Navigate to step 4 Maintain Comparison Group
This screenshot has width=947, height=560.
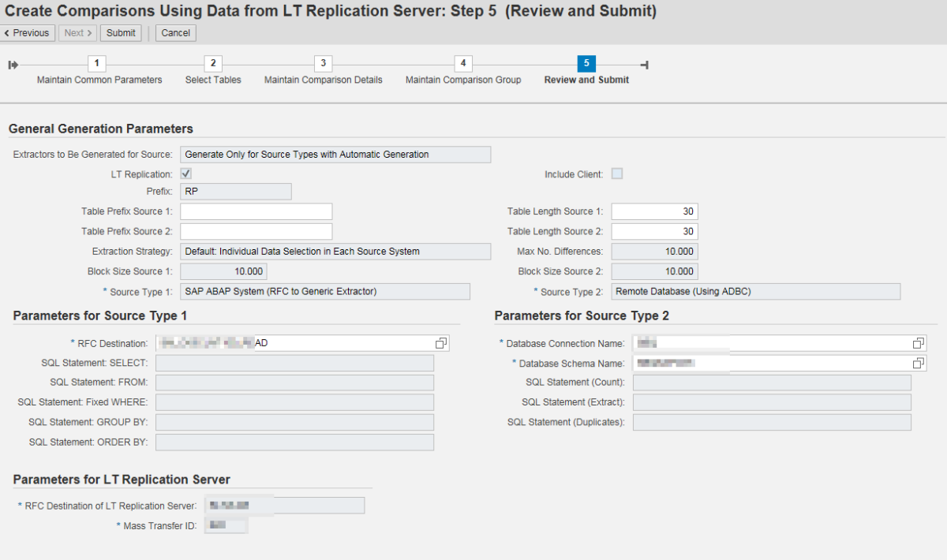[x=463, y=64]
